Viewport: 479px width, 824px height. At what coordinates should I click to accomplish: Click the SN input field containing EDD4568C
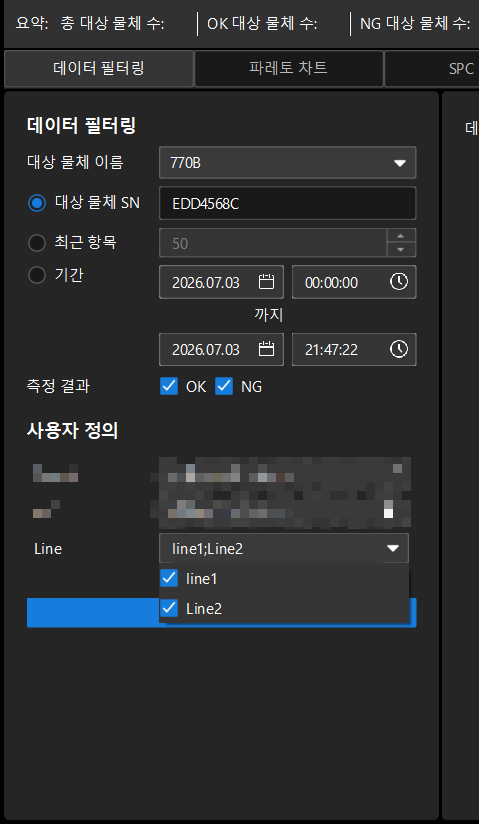pos(288,203)
